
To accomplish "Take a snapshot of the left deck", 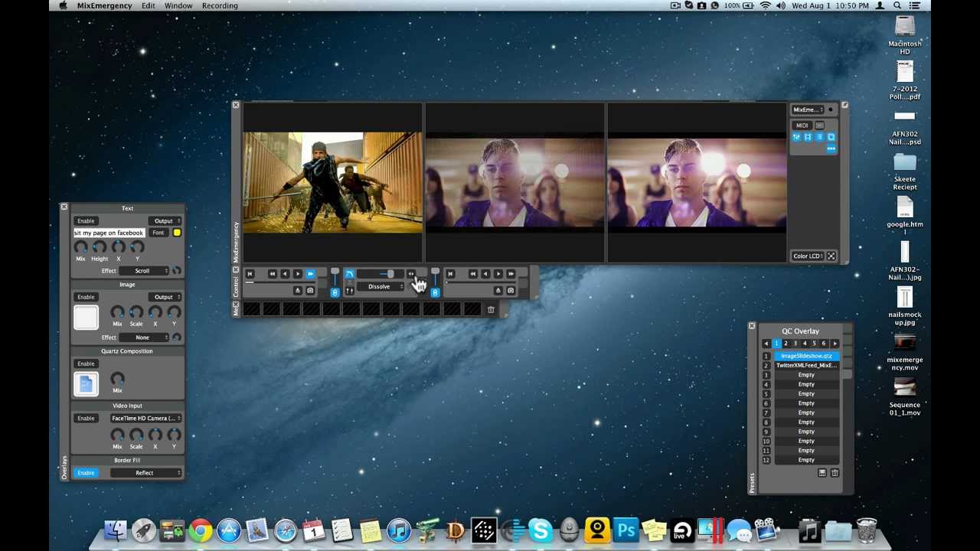I will tap(310, 290).
